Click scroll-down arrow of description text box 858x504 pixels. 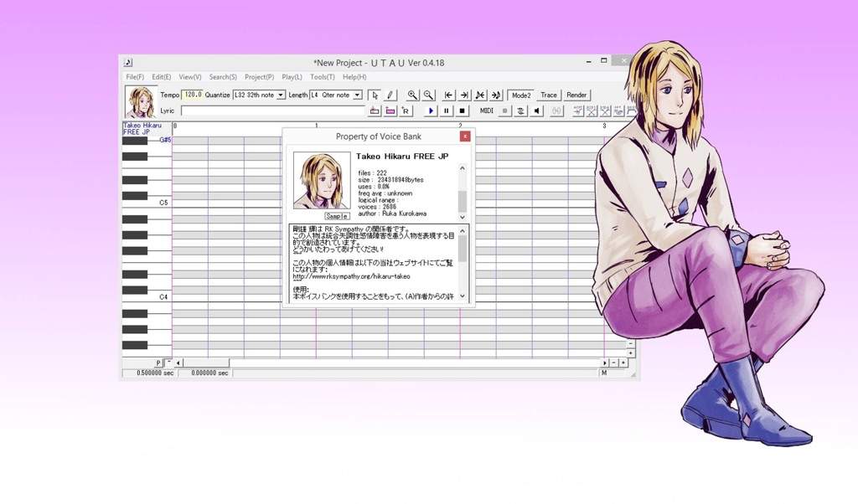(x=463, y=296)
